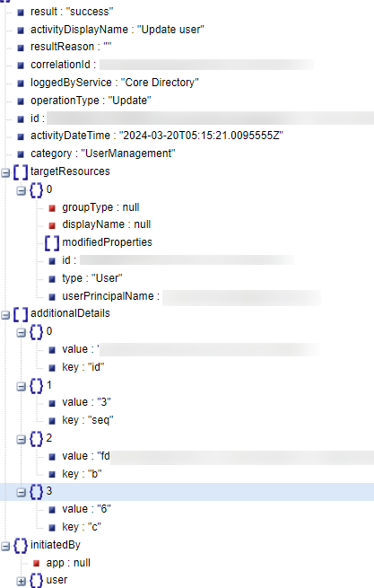This screenshot has height=588, width=374.
Task: Click the modifiedProperties array bracket icon
Action: click(x=52, y=243)
